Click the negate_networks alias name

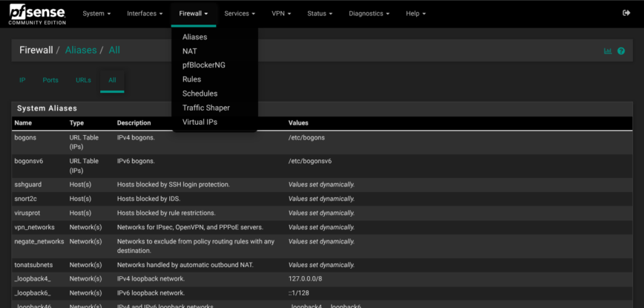pyautogui.click(x=39, y=241)
